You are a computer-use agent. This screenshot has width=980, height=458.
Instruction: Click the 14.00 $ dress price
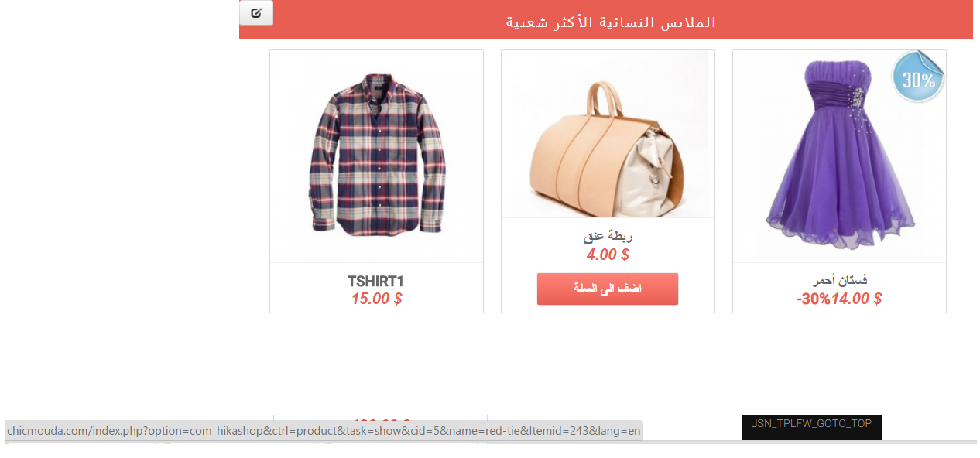856,299
